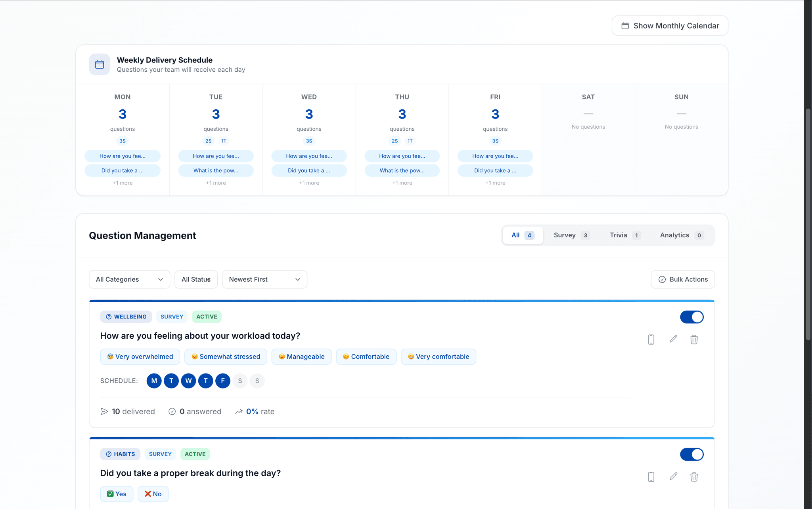Viewport: 812px width, 509px height.
Task: Click the Weekly Delivery Schedule calendar icon
Action: (x=99, y=64)
